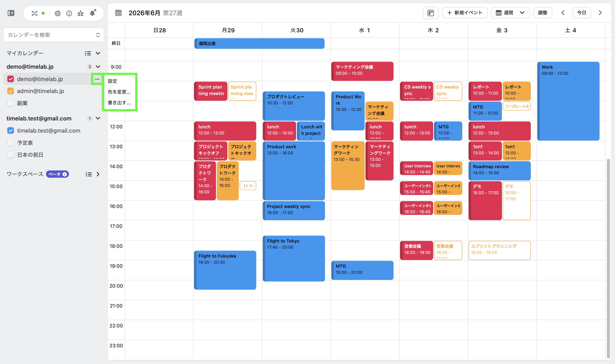
Task: Click the count badge 2 beside demo@timelab.jp
Action: 90,66
